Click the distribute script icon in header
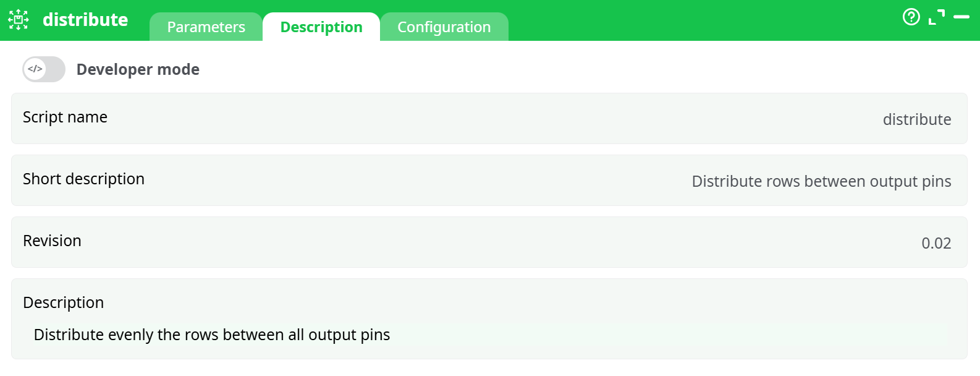 19,20
